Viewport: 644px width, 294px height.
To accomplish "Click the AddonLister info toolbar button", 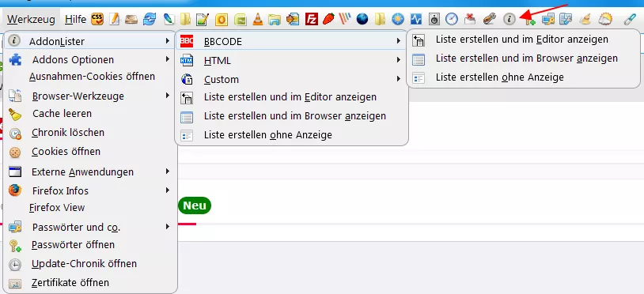I will point(509,19).
